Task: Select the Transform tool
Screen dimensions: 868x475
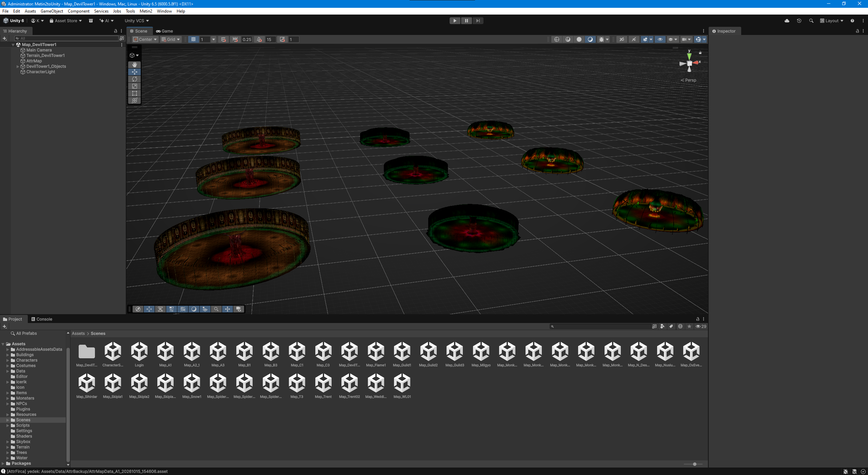Action: (x=135, y=100)
